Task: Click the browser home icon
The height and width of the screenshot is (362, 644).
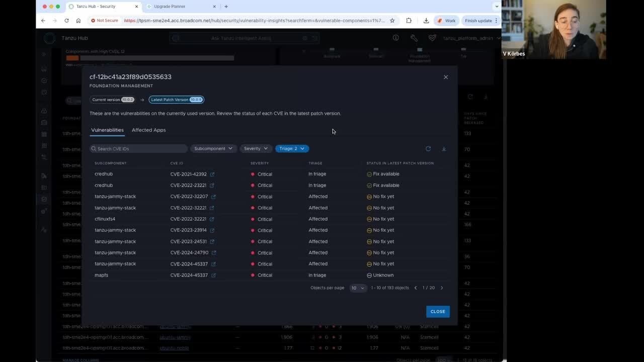Action: (x=78, y=21)
